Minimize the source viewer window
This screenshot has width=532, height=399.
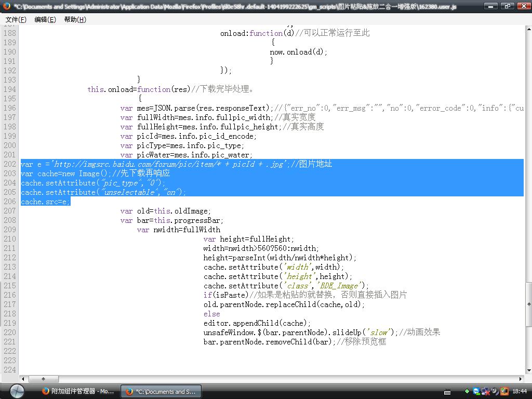coord(490,6)
